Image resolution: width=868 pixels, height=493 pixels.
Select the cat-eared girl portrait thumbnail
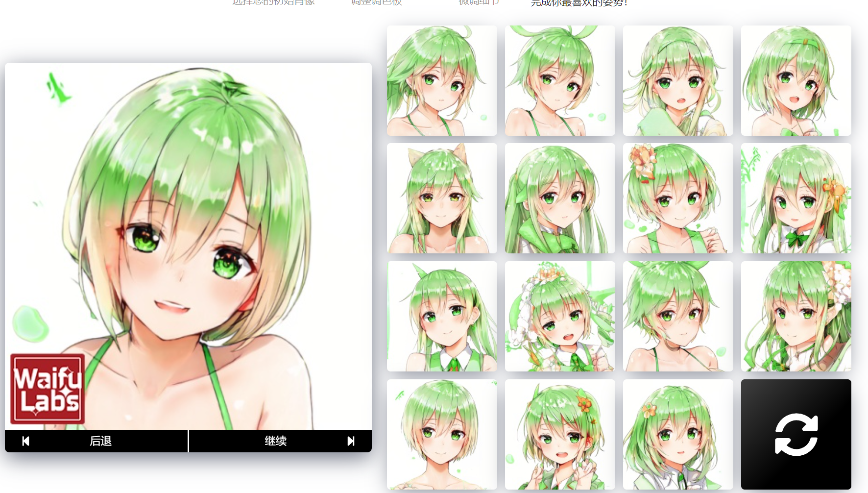442,198
